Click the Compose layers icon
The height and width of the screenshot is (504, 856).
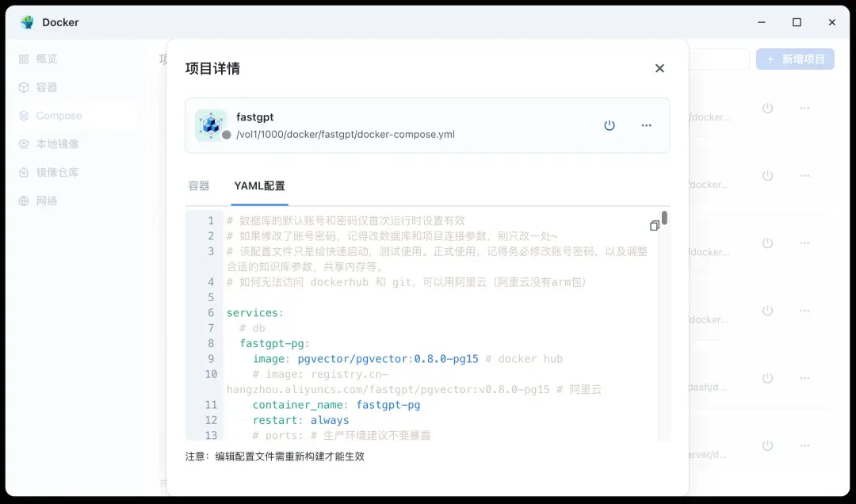[x=24, y=116]
